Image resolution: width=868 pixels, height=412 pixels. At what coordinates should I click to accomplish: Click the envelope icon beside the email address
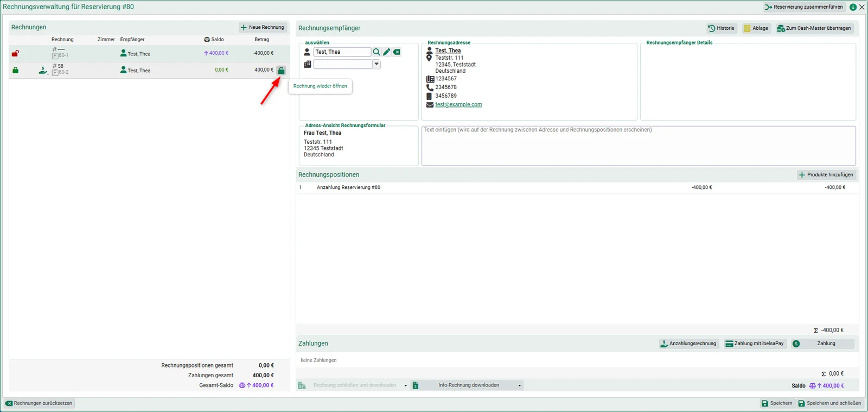coord(430,105)
